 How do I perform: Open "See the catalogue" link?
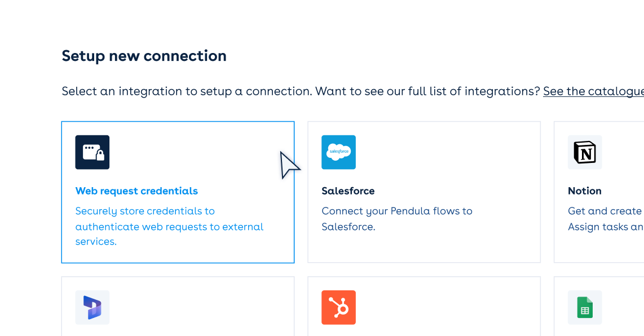(593, 91)
